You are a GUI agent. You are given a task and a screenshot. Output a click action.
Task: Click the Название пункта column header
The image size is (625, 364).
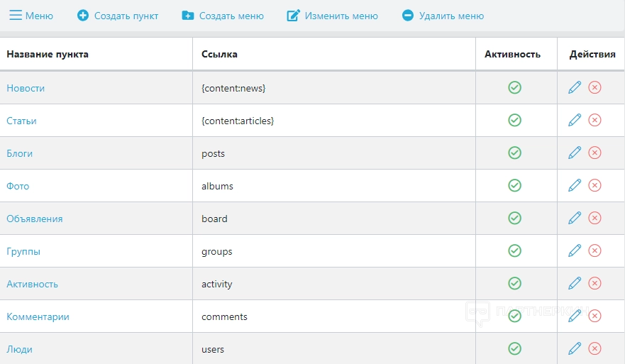[48, 54]
